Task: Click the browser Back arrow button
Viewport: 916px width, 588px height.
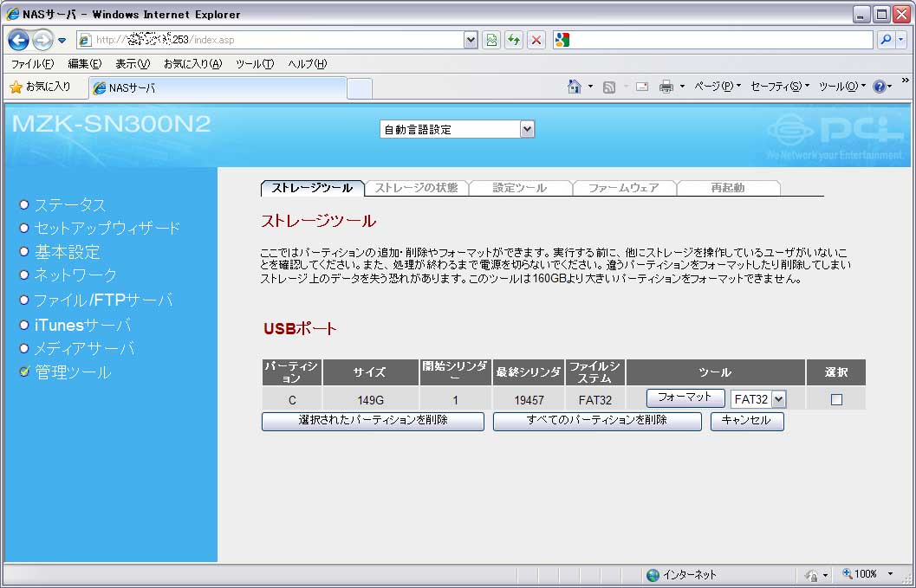Action: click(x=19, y=40)
